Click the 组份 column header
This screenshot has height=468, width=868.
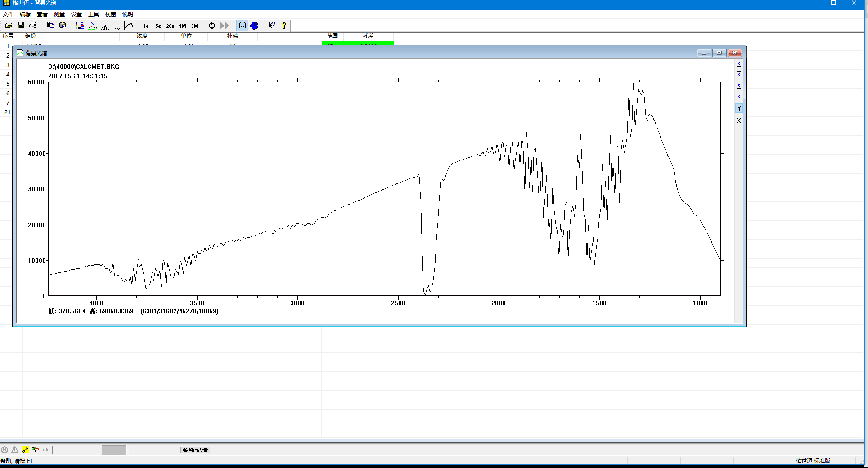point(31,36)
